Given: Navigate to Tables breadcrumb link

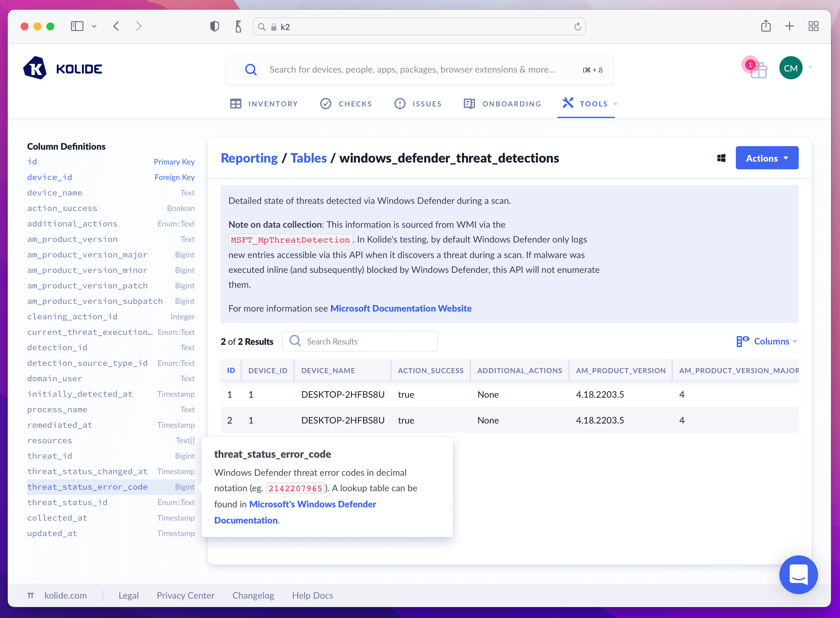Looking at the screenshot, I should coord(308,158).
